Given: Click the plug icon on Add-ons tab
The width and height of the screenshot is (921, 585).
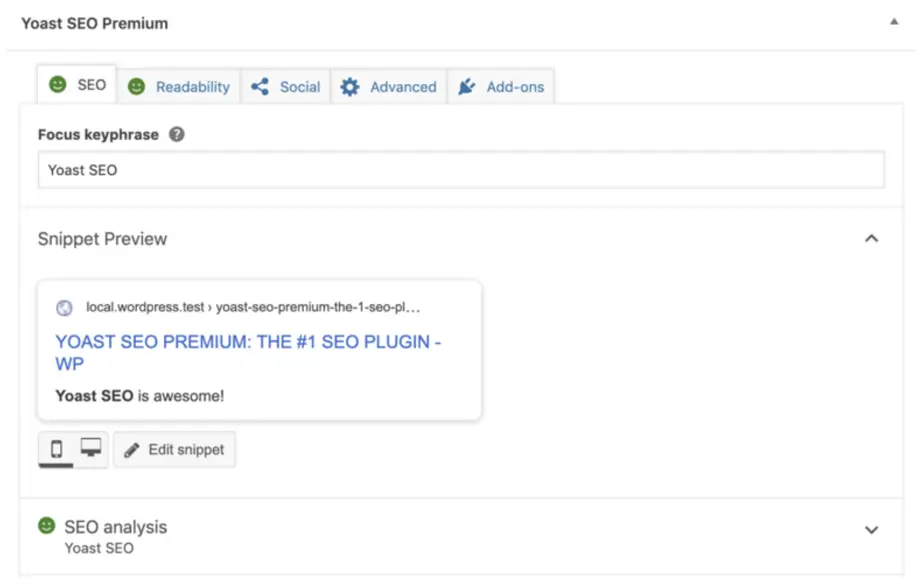Looking at the screenshot, I should (466, 87).
